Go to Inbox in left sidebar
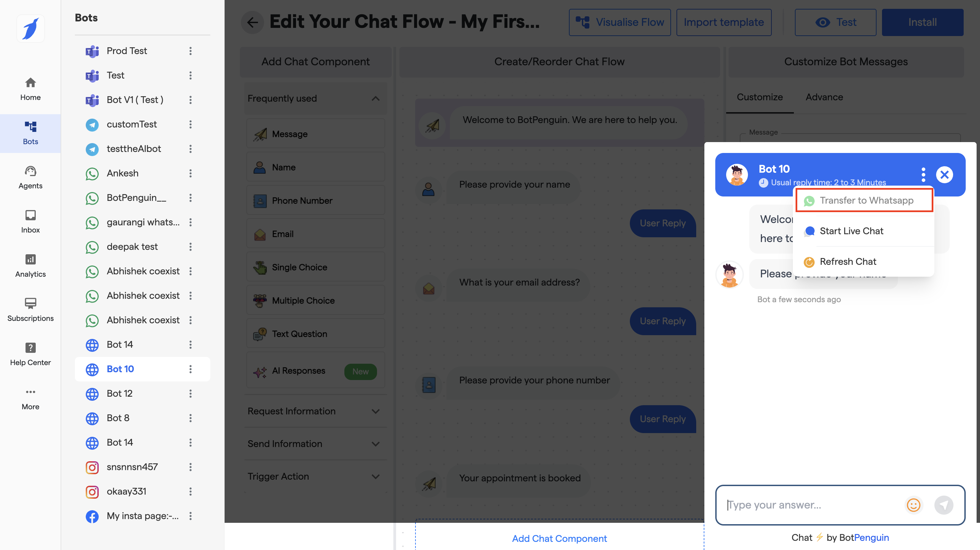980x550 pixels. 30,221
